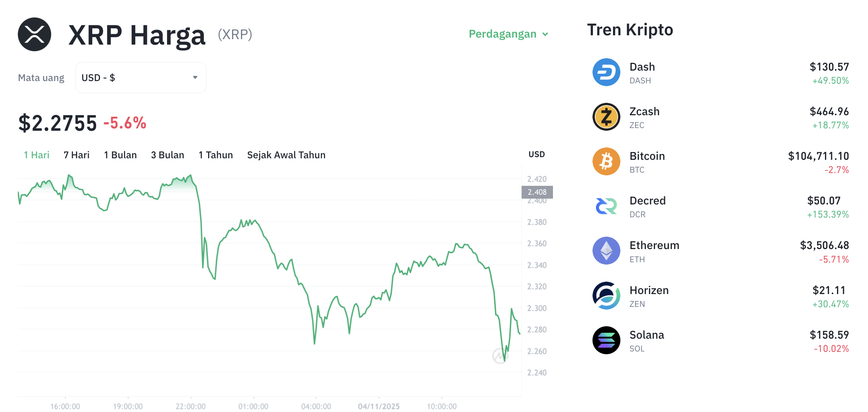The height and width of the screenshot is (412, 868).
Task: Select the Horizen coin icon
Action: (x=606, y=296)
